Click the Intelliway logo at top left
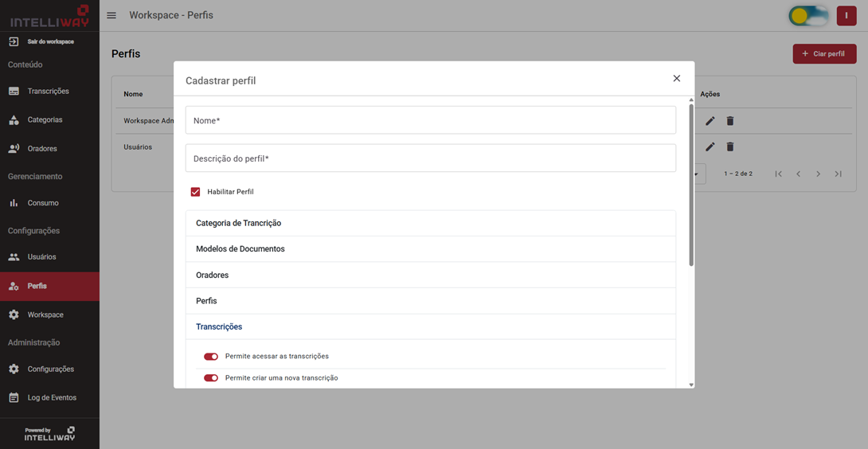Viewport: 868px width, 449px height. 49,16
